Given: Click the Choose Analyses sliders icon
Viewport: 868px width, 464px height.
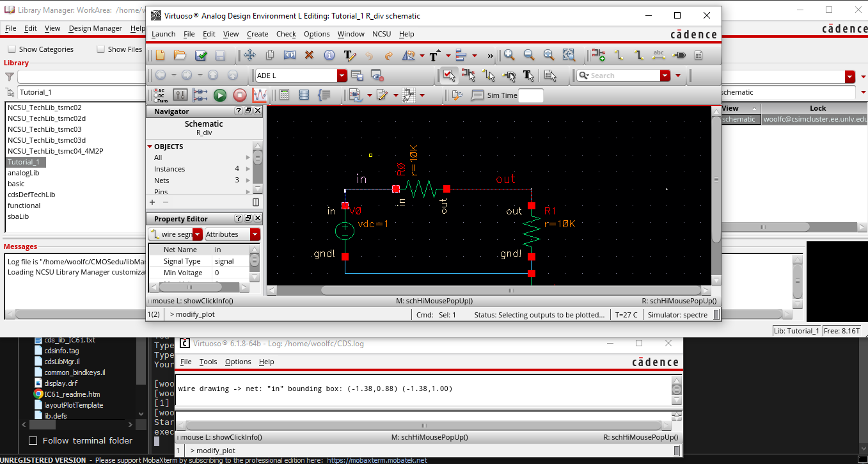Looking at the screenshot, I should [x=180, y=95].
